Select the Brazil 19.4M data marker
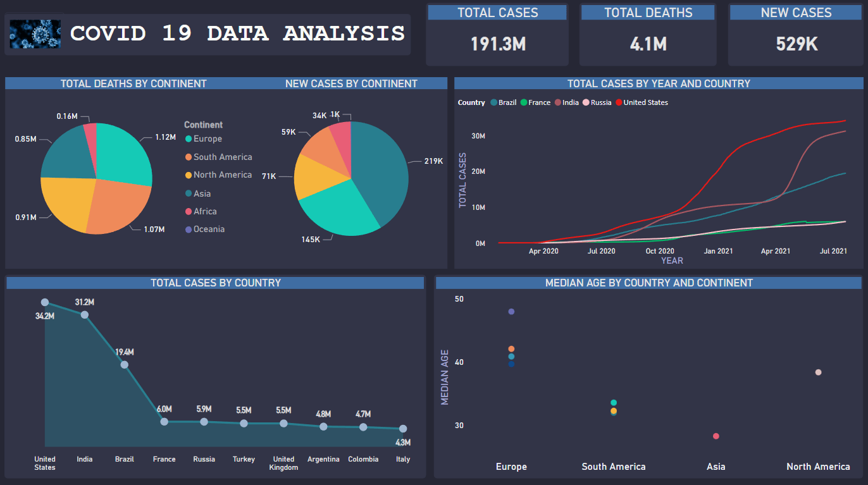Viewport: 868px width, 485px height. point(125,365)
